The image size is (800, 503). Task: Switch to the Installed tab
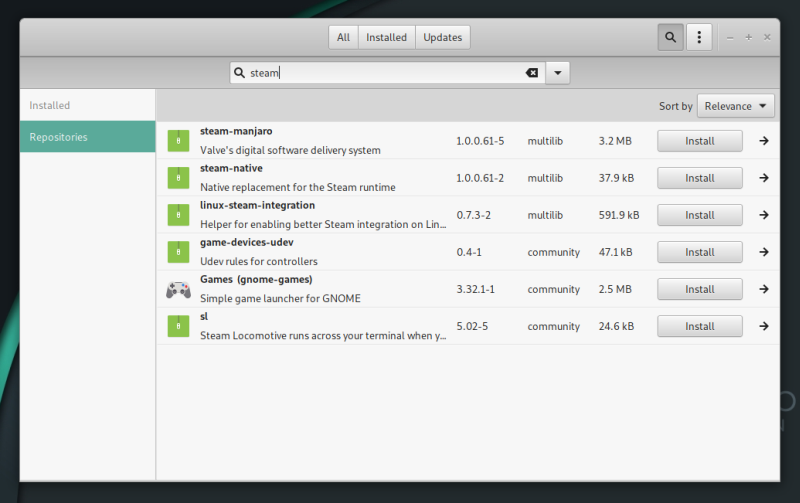pyautogui.click(x=386, y=38)
